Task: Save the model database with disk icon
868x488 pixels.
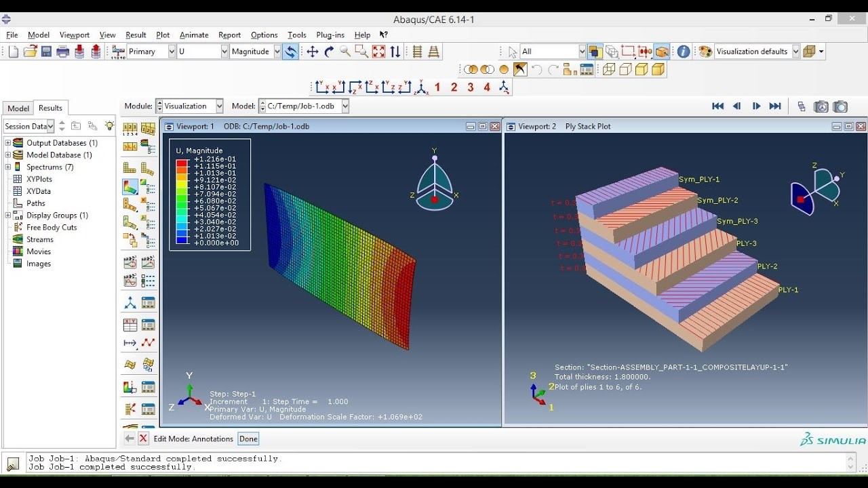Action: point(46,52)
